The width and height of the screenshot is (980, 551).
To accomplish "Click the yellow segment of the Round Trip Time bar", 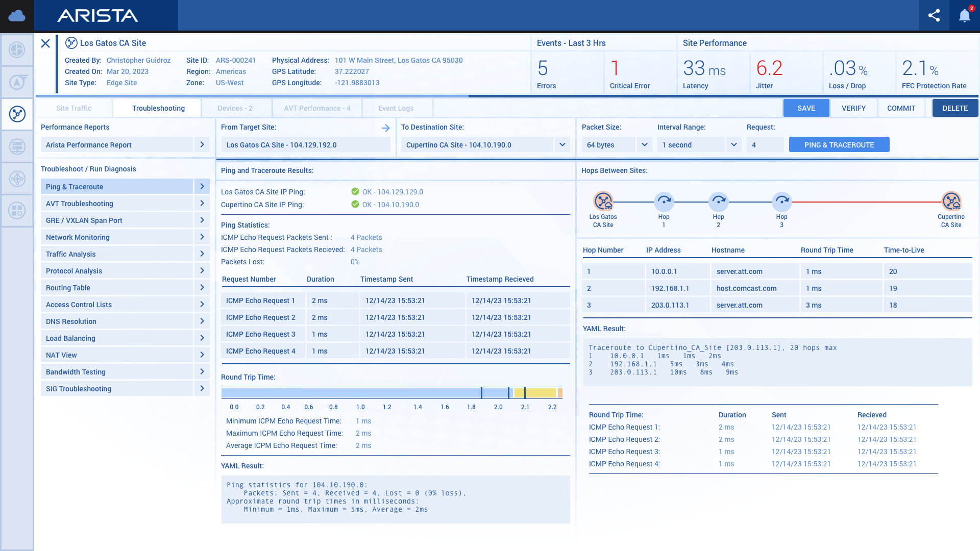I will click(540, 393).
